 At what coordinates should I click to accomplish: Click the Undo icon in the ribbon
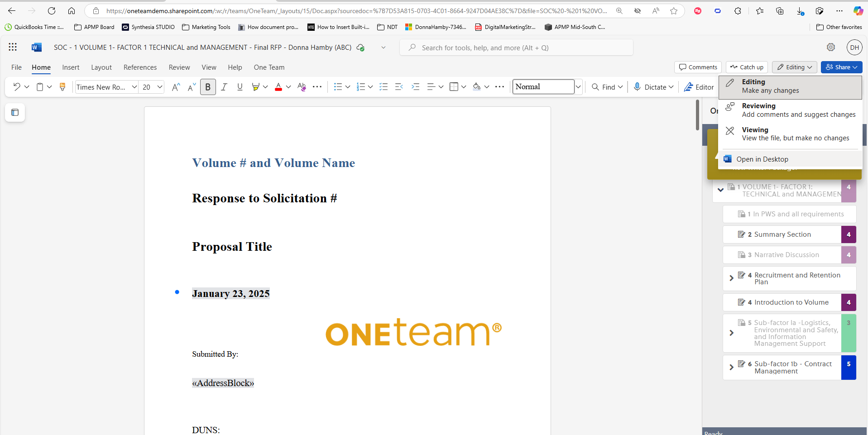pyautogui.click(x=16, y=87)
